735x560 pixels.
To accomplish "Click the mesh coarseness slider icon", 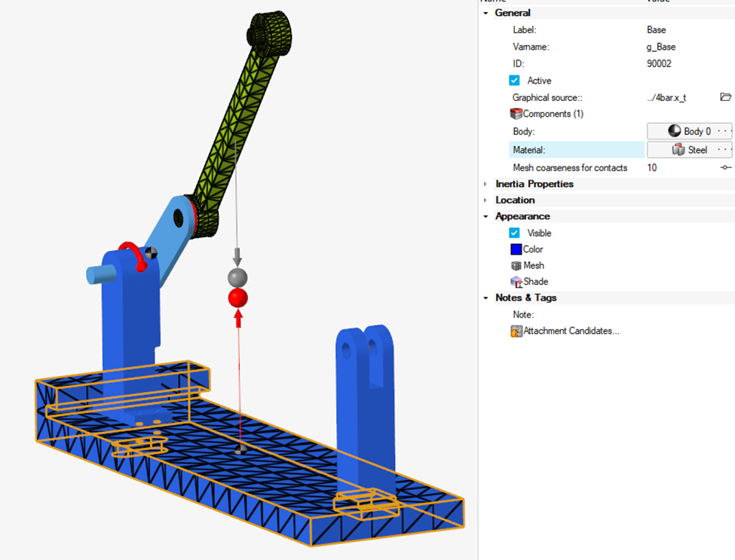I will pos(726,168).
